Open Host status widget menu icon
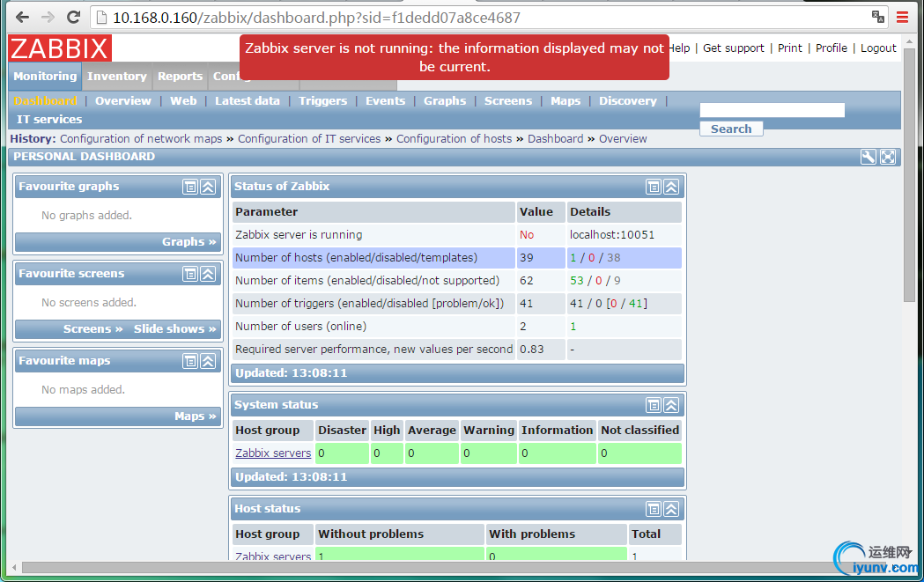The width and height of the screenshot is (924, 582). [x=653, y=509]
